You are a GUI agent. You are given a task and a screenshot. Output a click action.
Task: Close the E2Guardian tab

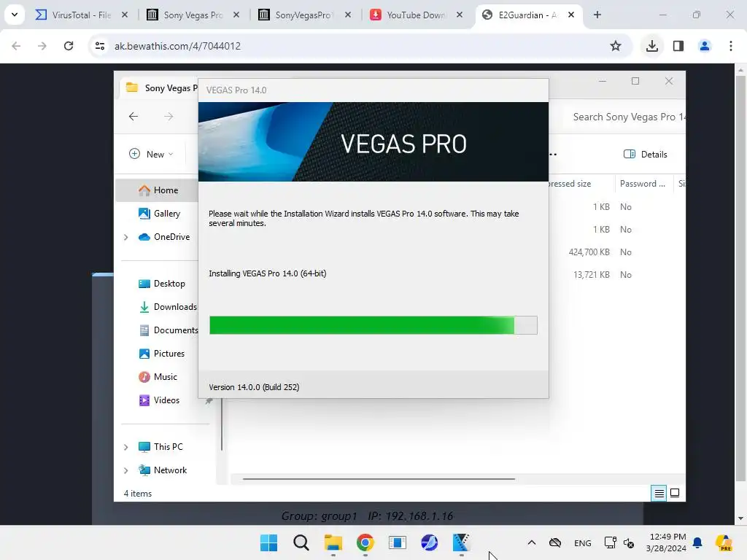[x=570, y=15]
